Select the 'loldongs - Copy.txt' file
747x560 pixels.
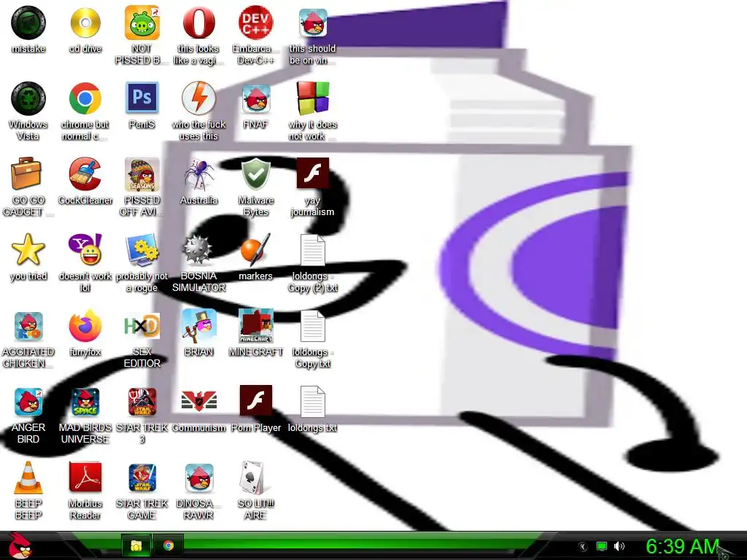pos(313,326)
